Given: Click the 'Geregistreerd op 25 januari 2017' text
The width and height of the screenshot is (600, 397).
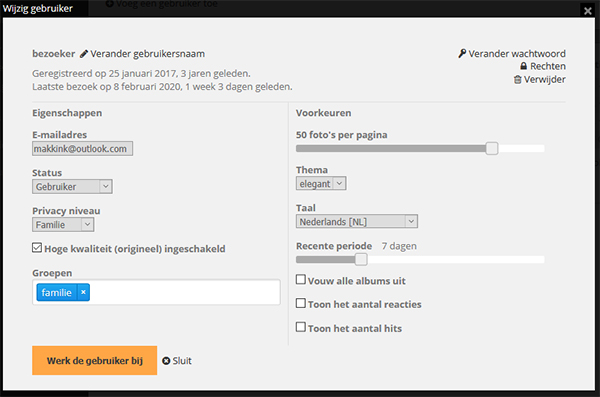Looking at the screenshot, I should (104, 73).
